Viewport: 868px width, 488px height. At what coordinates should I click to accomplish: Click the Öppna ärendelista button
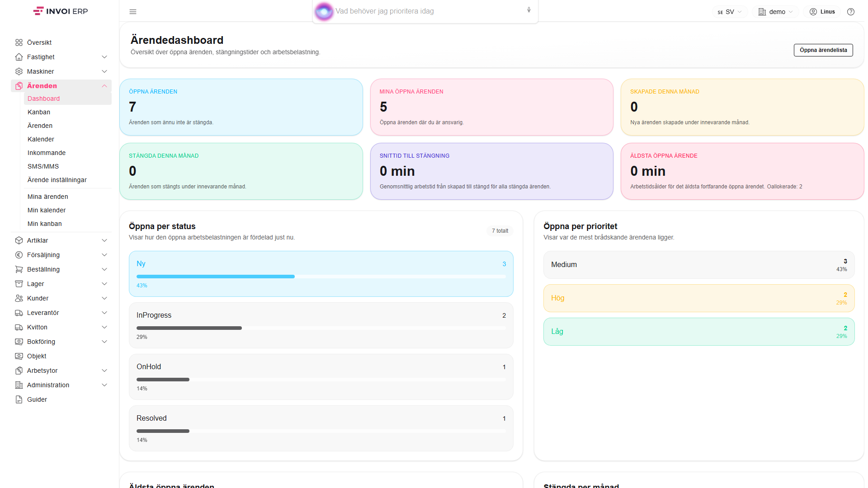click(x=823, y=50)
